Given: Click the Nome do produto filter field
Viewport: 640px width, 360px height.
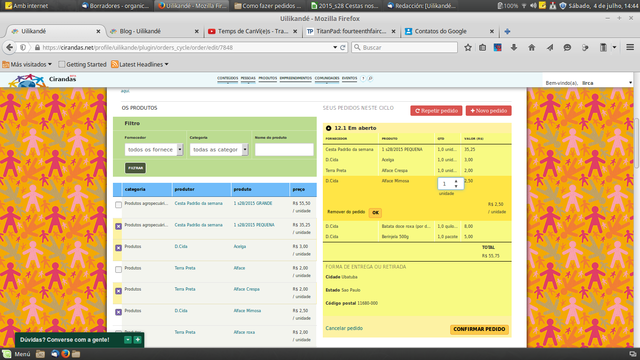Looking at the screenshot, I should tap(284, 150).
